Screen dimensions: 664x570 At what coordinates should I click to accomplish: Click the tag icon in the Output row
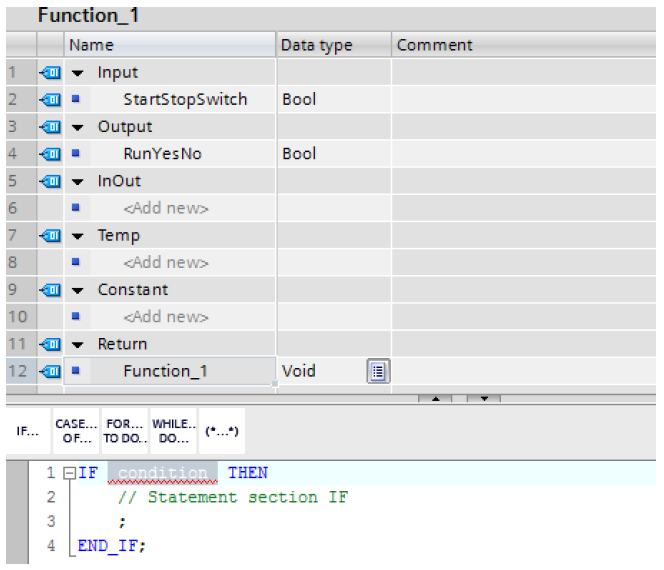[50, 127]
